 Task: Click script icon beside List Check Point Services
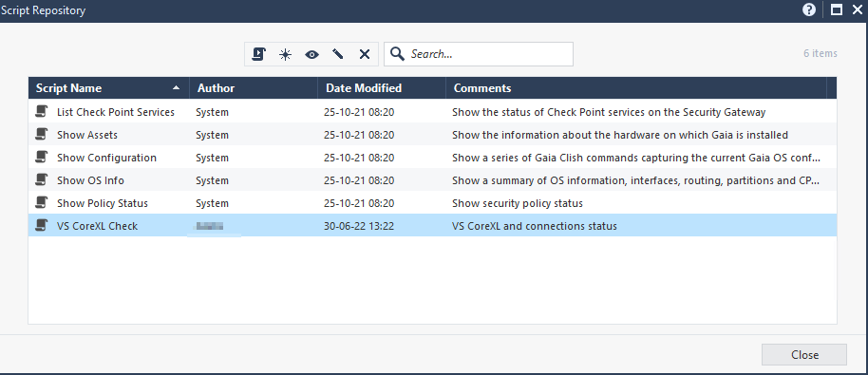pos(41,112)
